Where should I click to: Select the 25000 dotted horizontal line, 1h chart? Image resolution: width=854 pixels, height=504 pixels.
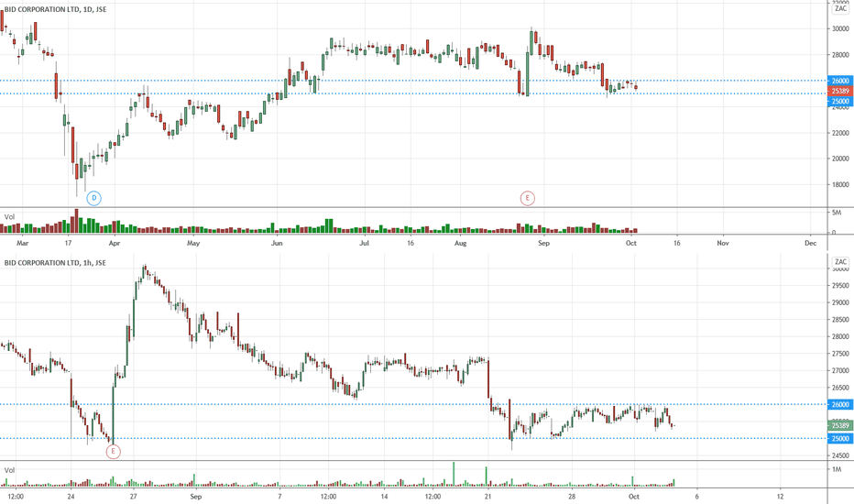coord(413,439)
